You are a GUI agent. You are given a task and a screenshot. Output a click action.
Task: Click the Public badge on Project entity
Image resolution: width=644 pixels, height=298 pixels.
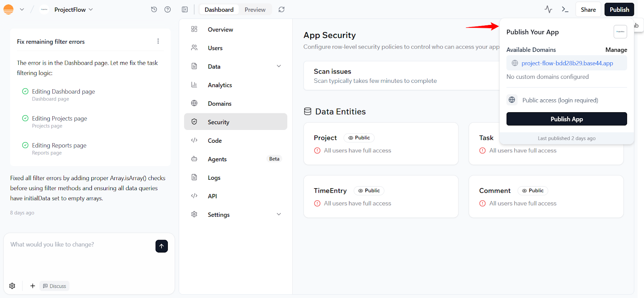[x=359, y=138]
